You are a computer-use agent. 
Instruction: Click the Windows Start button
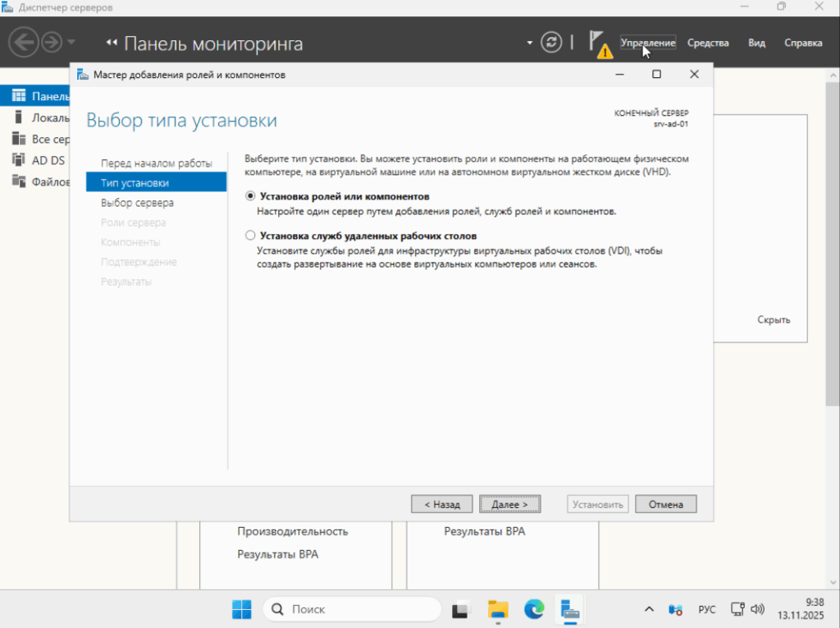pos(242,609)
